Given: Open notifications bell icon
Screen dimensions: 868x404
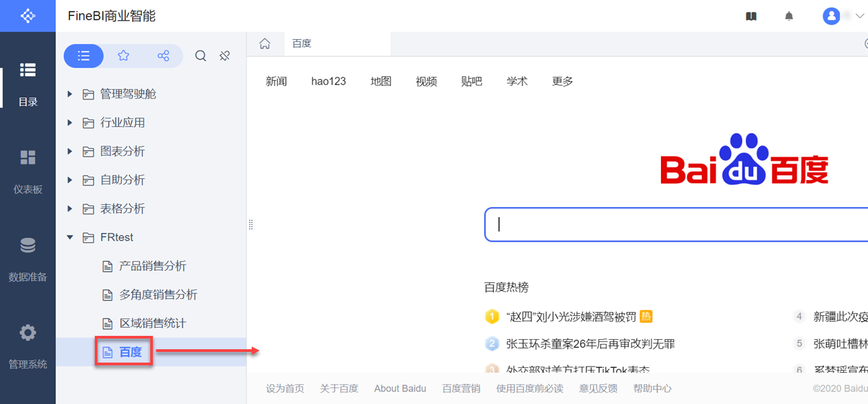Looking at the screenshot, I should [x=789, y=16].
